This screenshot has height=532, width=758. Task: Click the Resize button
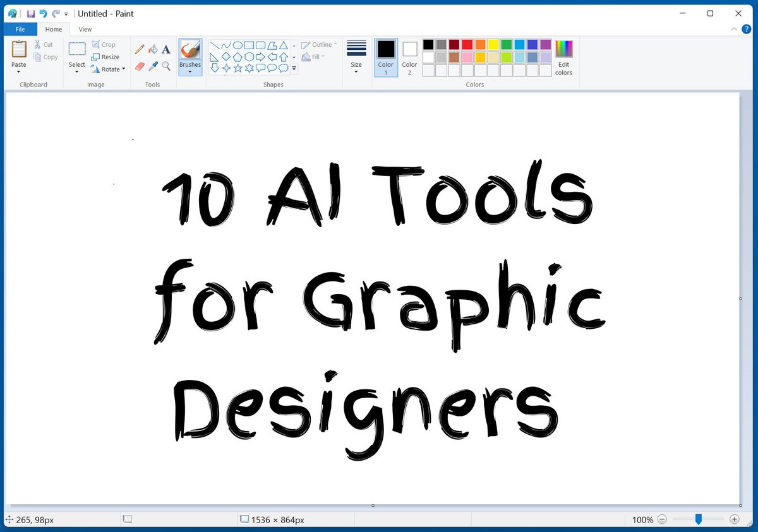[106, 57]
